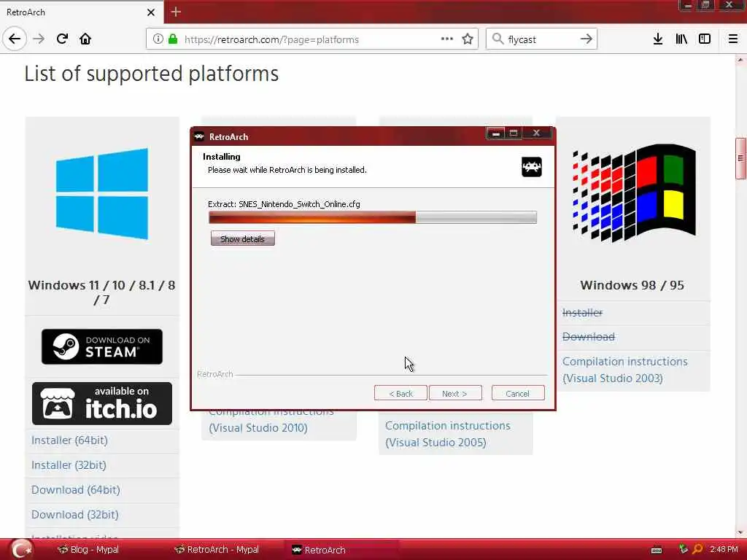Go back to the previous page
This screenshot has height=560, width=747.
(15, 39)
